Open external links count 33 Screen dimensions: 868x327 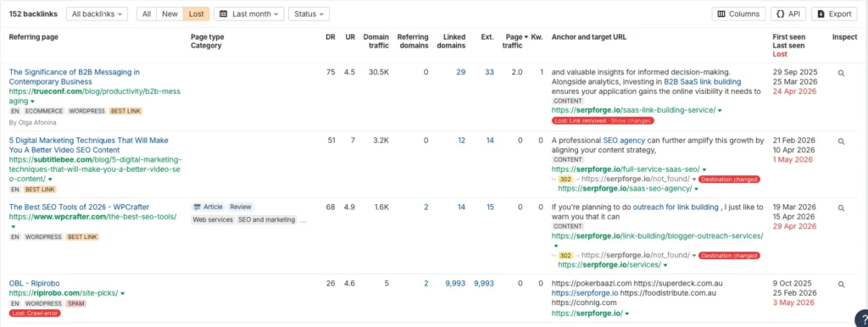pyautogui.click(x=489, y=73)
